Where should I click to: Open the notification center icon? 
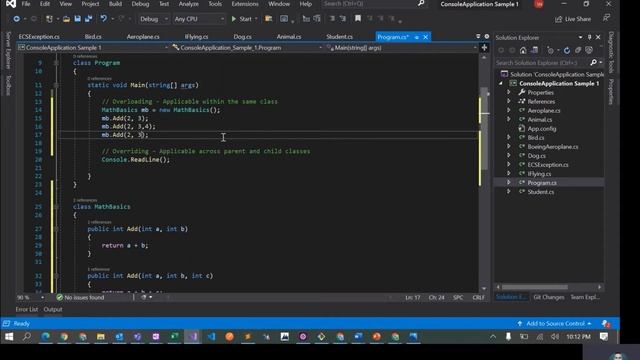604,337
